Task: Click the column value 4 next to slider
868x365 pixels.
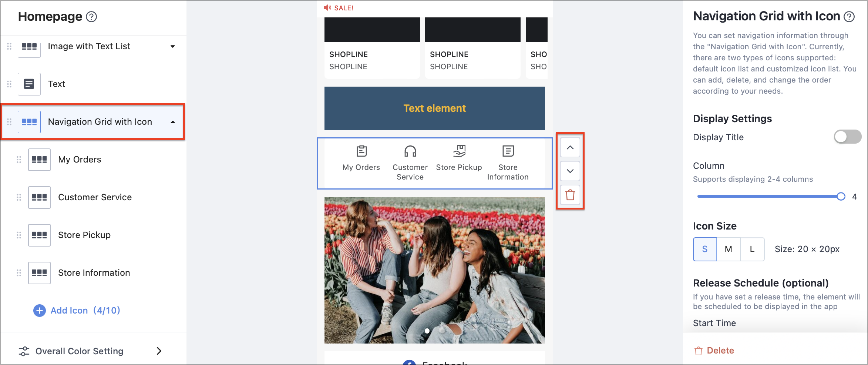Action: (x=854, y=197)
